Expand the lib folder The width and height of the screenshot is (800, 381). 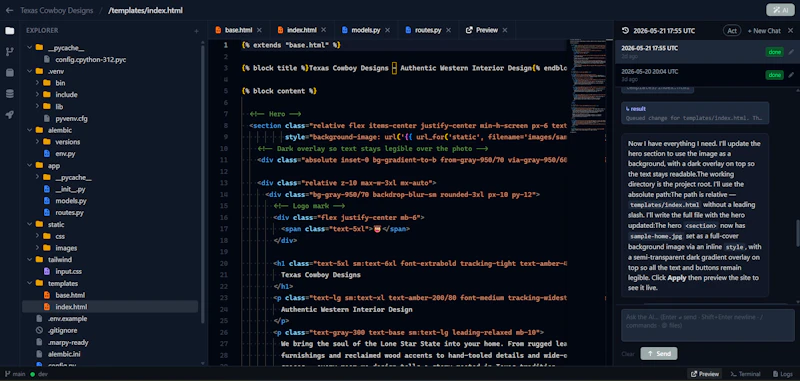(x=38, y=107)
